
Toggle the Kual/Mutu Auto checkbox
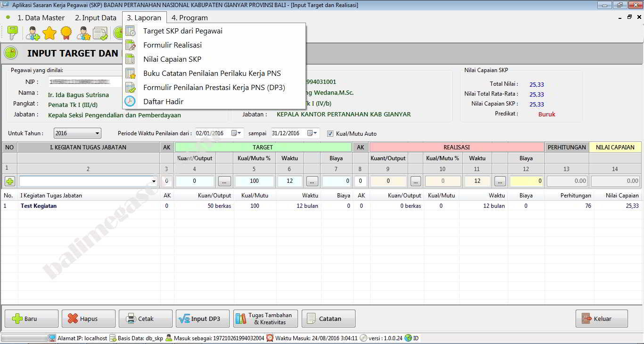(330, 133)
